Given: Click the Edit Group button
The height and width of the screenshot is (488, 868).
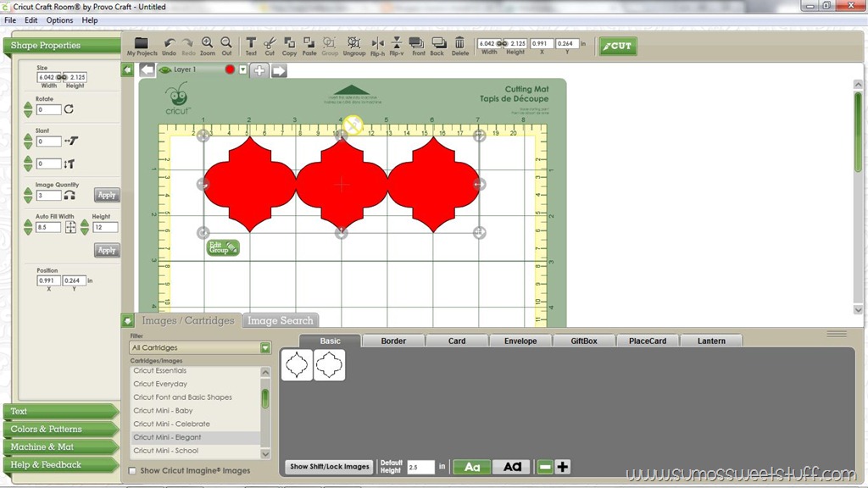Looking at the screenshot, I should [x=223, y=248].
